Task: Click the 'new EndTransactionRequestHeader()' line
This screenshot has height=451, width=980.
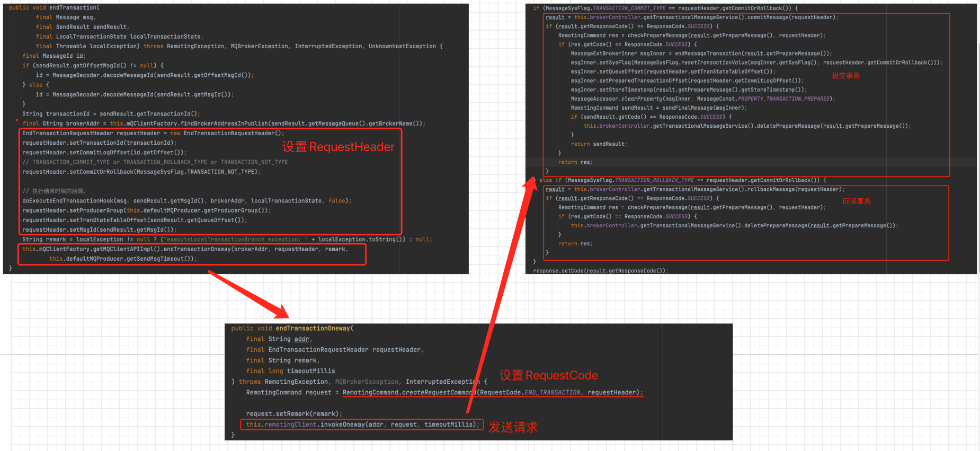Action: pos(153,133)
